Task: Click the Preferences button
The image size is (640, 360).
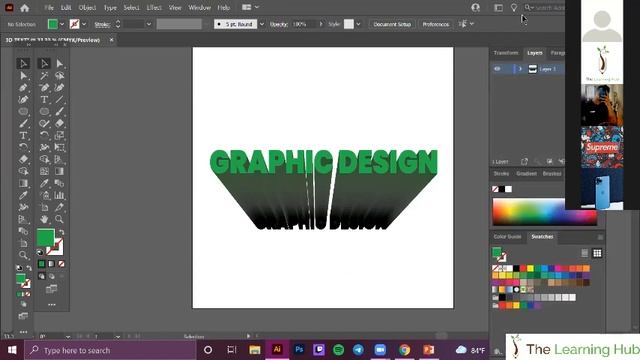Action: click(436, 24)
